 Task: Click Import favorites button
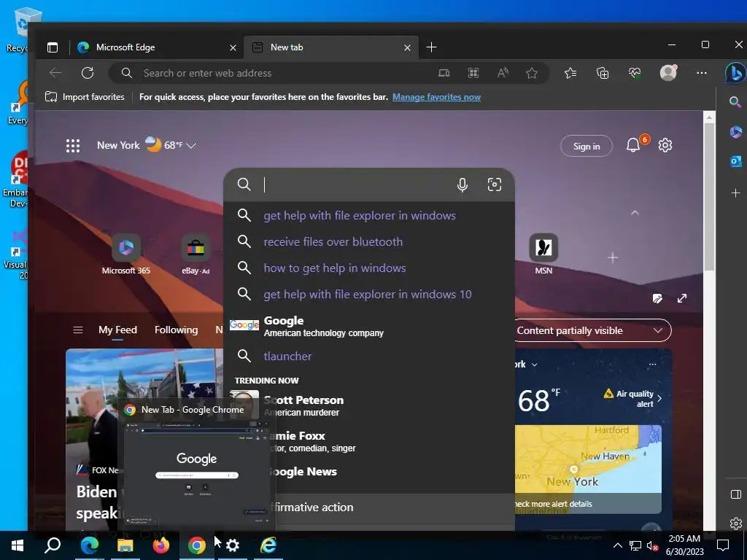coord(85,97)
